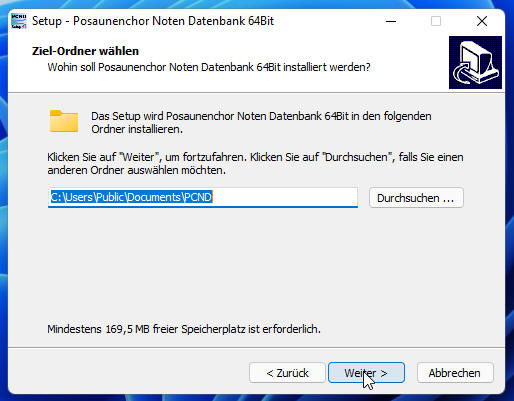
Task: Click the computer installer wizard image
Action: [x=475, y=62]
